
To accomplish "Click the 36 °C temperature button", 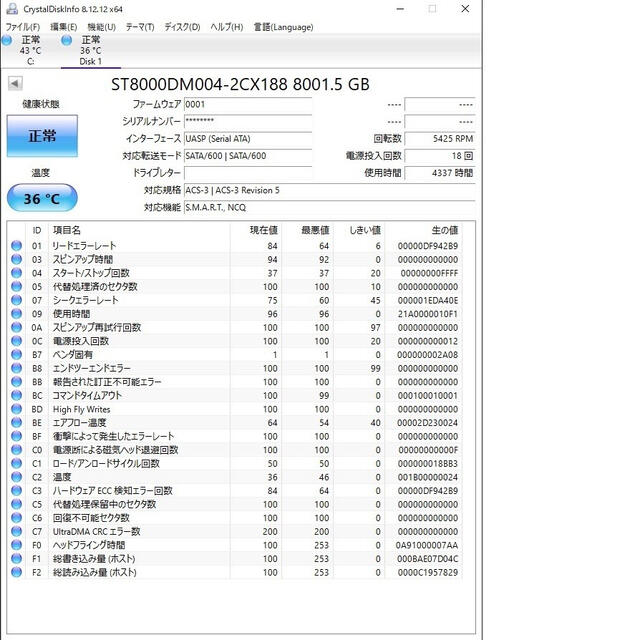I will coord(42,198).
